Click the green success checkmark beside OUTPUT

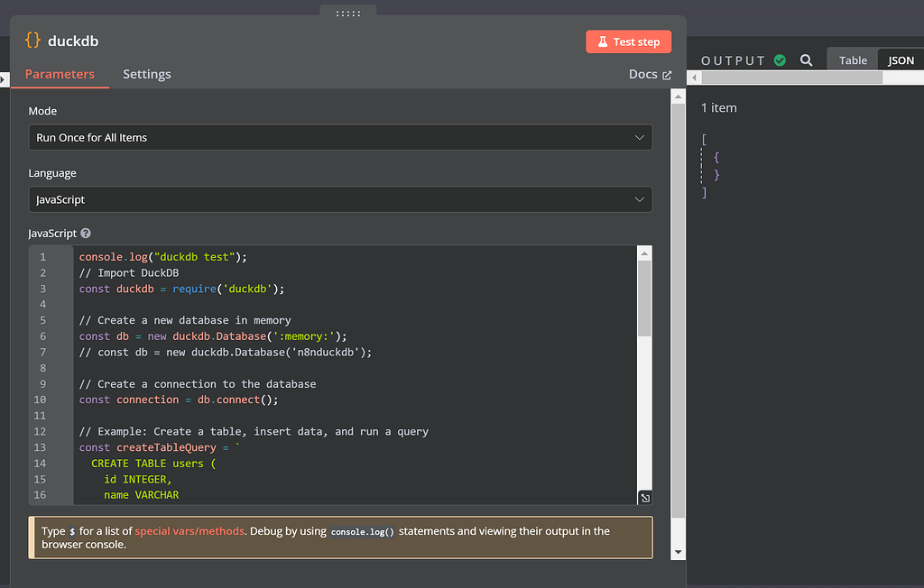coord(781,60)
